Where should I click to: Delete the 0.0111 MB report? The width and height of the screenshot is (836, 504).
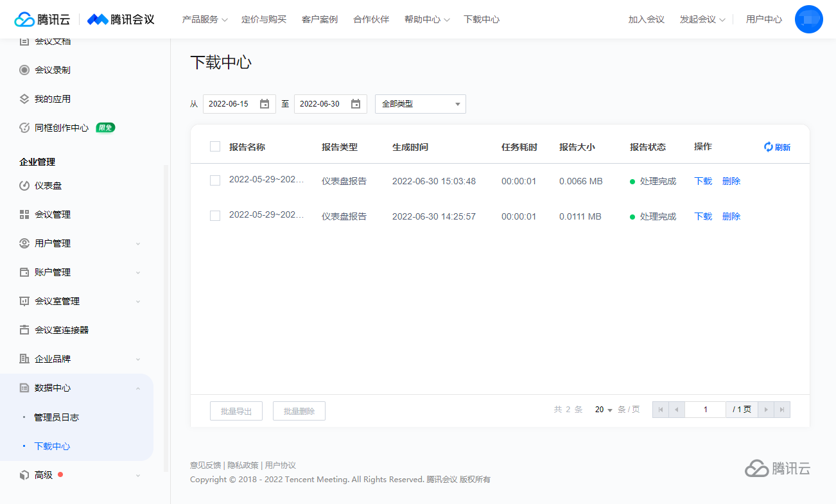[x=731, y=216]
